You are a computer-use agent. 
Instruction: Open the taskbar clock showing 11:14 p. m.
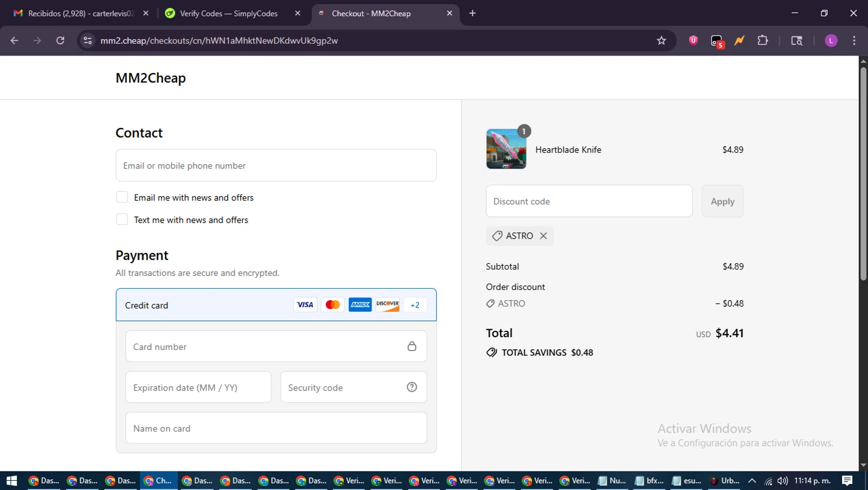[x=812, y=481]
